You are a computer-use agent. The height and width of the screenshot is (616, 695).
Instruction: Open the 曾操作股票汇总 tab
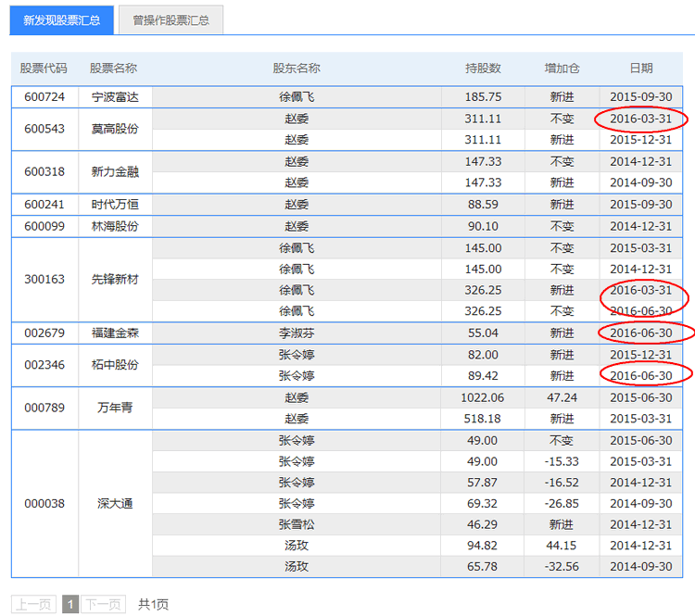pos(171,20)
